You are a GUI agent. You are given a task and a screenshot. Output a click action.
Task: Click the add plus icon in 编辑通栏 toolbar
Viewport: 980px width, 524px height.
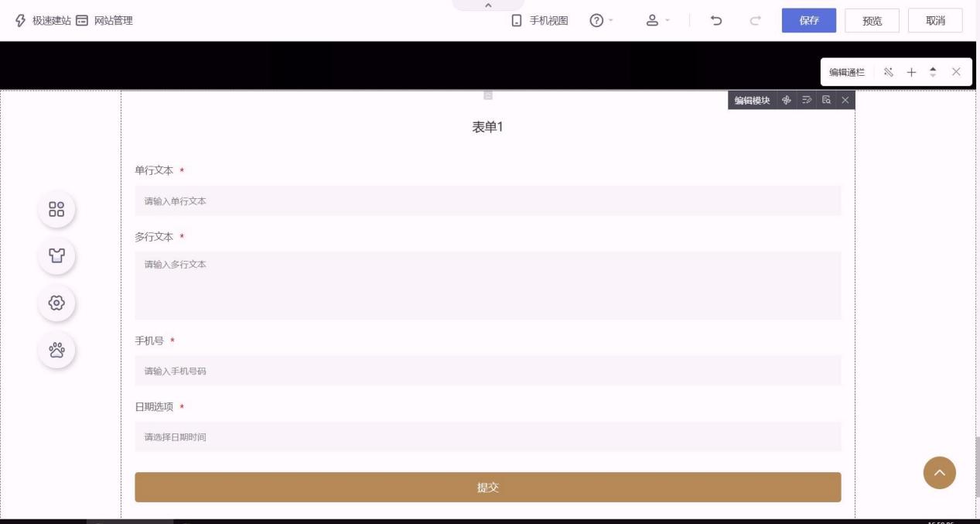(x=911, y=72)
